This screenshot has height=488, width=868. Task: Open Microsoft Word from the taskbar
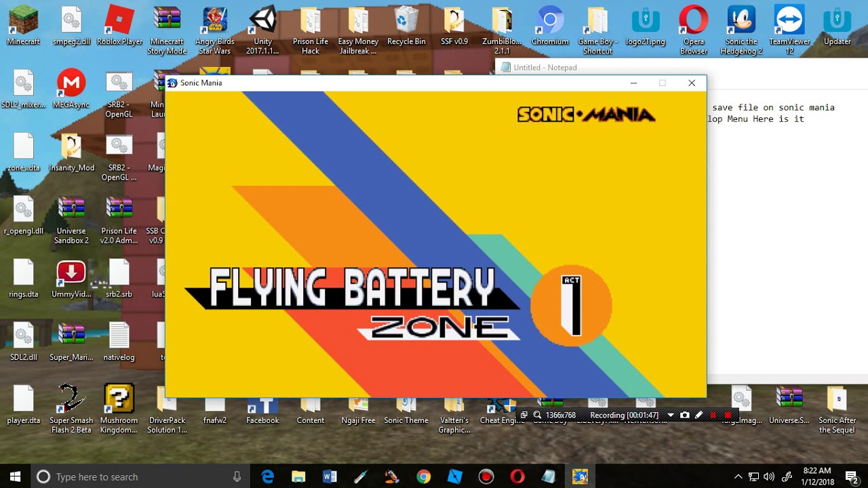tap(330, 476)
